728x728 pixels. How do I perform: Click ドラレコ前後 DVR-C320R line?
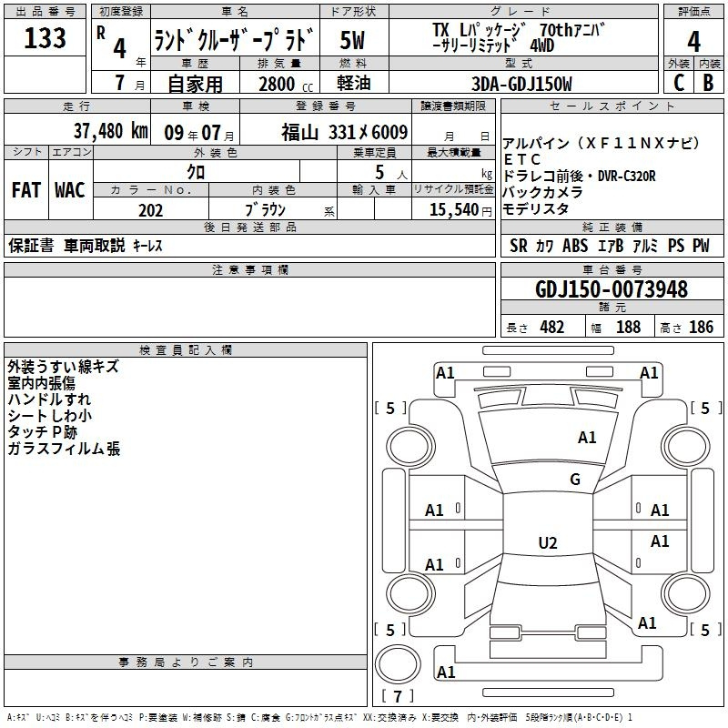click(x=579, y=176)
